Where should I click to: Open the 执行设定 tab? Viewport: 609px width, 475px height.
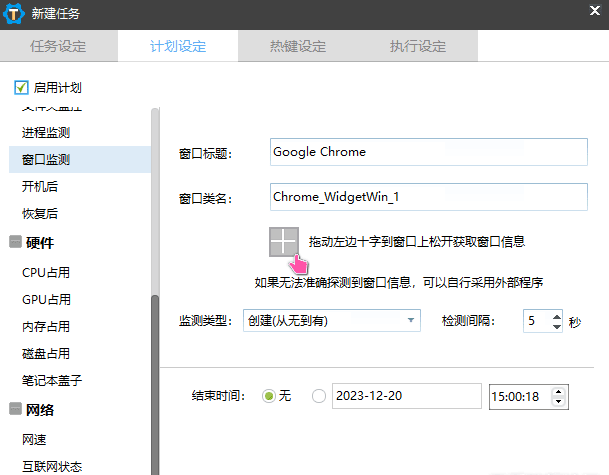click(417, 46)
